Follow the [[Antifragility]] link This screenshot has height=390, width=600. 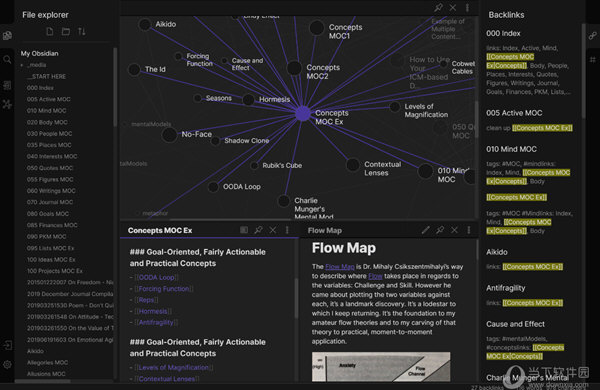[x=156, y=322]
